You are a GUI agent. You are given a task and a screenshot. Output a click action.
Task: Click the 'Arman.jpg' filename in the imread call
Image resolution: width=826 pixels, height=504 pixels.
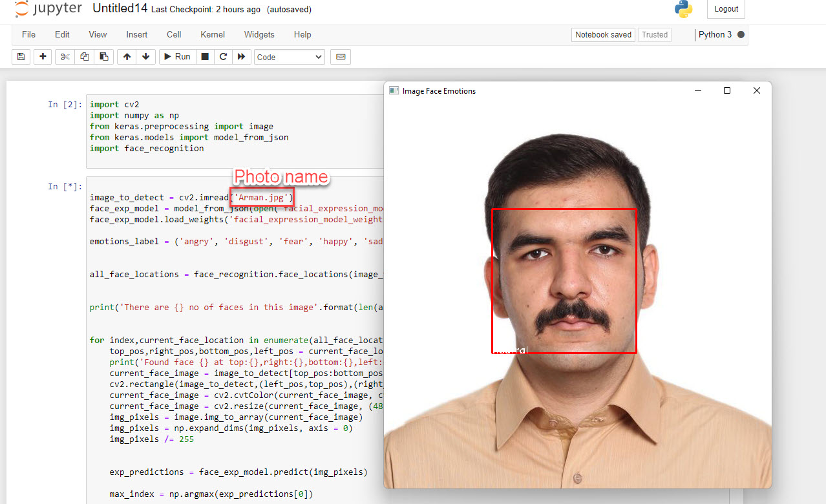(262, 197)
